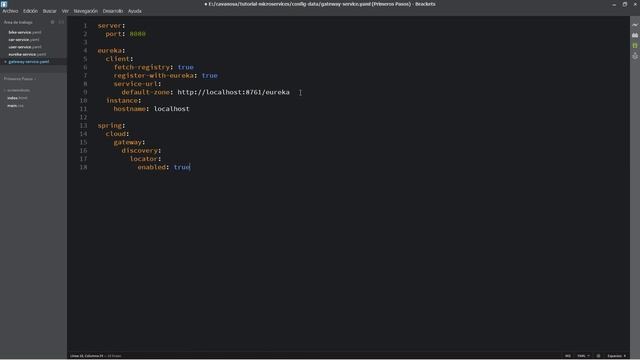Click the 'server' key on line 1
This screenshot has width=640, height=360.
click(110, 26)
